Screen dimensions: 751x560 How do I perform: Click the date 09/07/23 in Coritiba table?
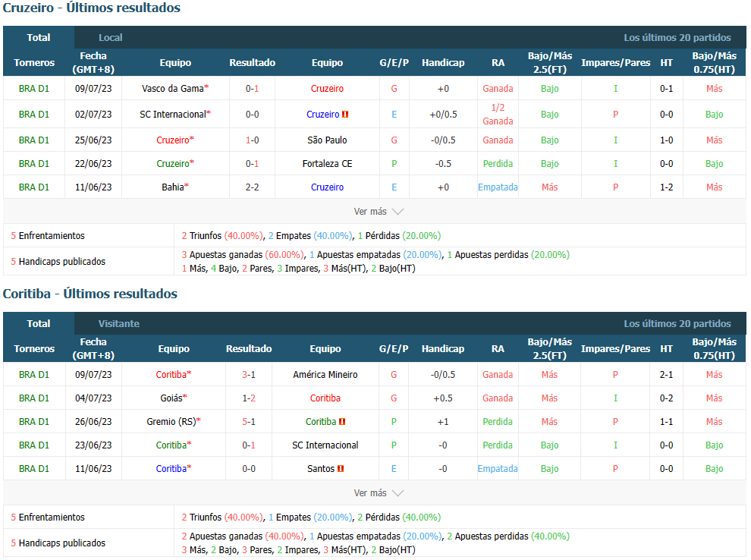(x=93, y=375)
